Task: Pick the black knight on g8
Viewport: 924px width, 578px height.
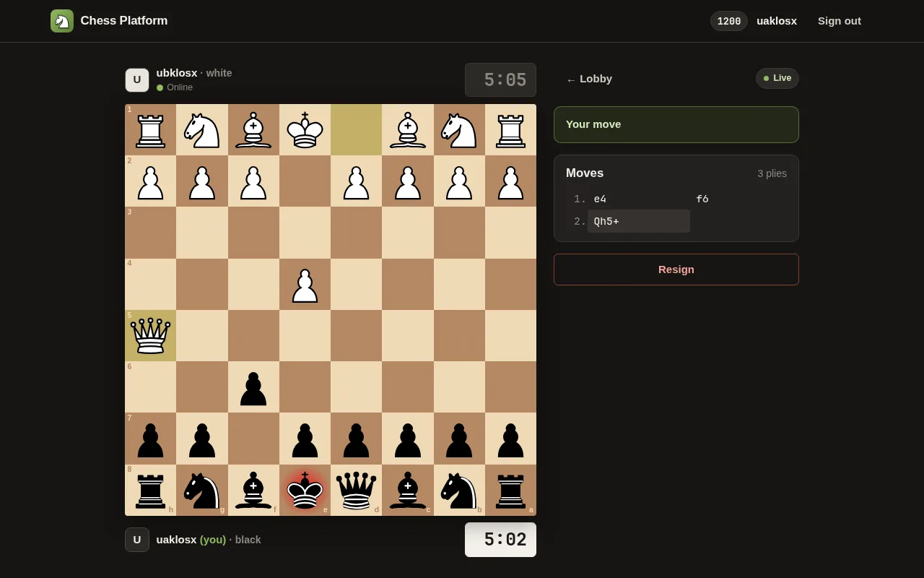Action: tap(201, 490)
